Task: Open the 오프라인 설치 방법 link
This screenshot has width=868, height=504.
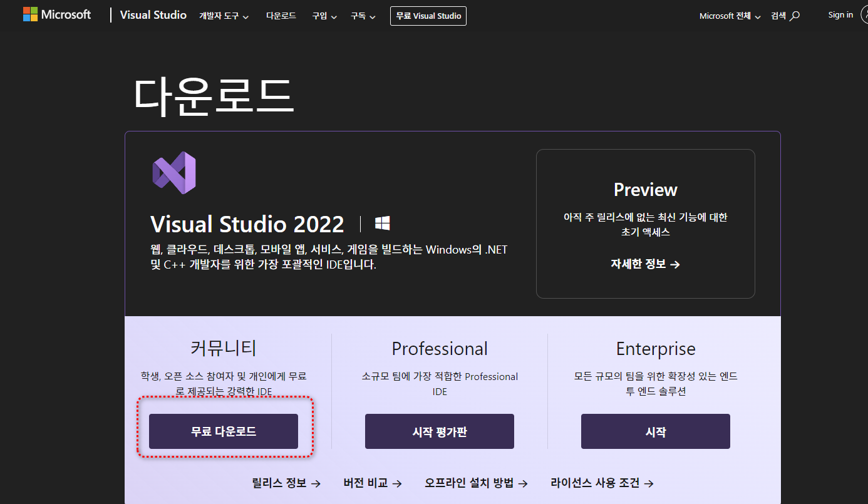Action: tap(476, 483)
